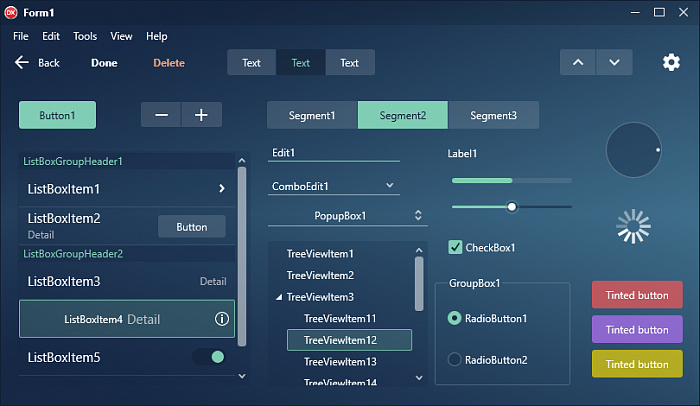The width and height of the screenshot is (700, 406).
Task: Click the Edit1 text field
Action: coord(334,153)
